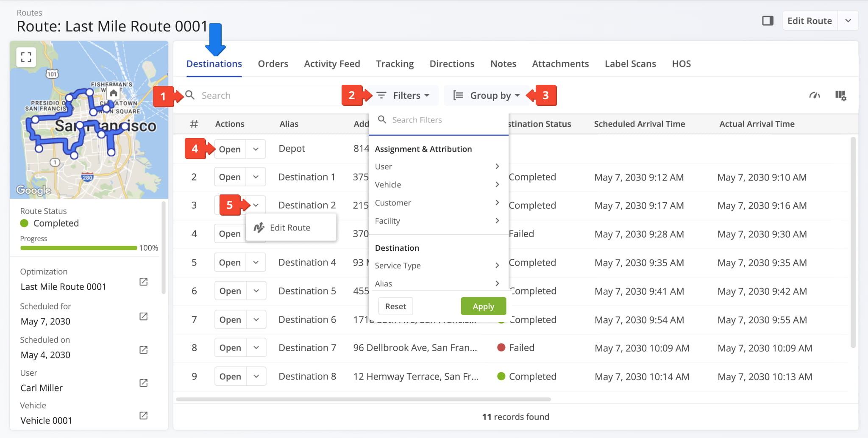Open the column settings icon
Screen dimensions: 868x438
pyautogui.click(x=840, y=96)
